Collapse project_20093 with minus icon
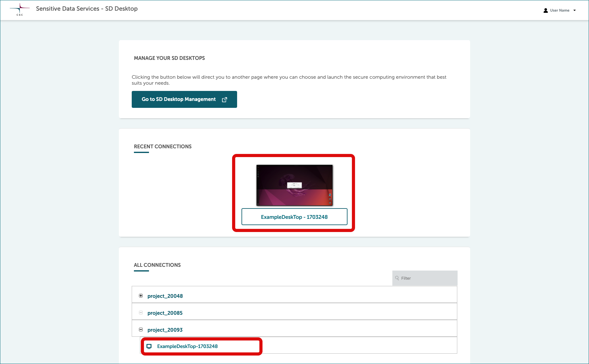This screenshot has width=589, height=364. click(141, 330)
